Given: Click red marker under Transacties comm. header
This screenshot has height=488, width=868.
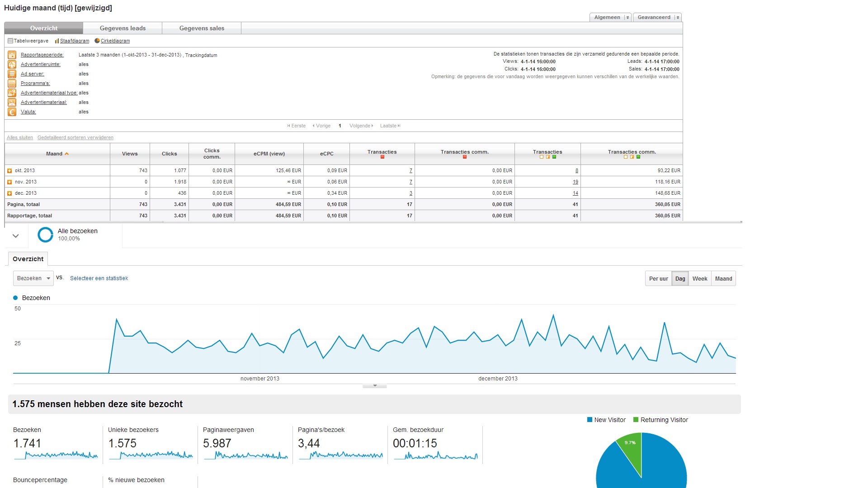Looking at the screenshot, I should (465, 157).
